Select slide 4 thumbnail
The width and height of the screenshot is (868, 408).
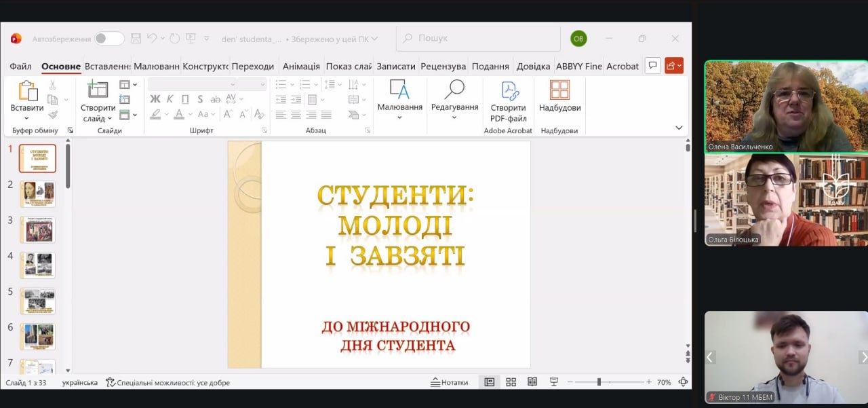pos(37,265)
